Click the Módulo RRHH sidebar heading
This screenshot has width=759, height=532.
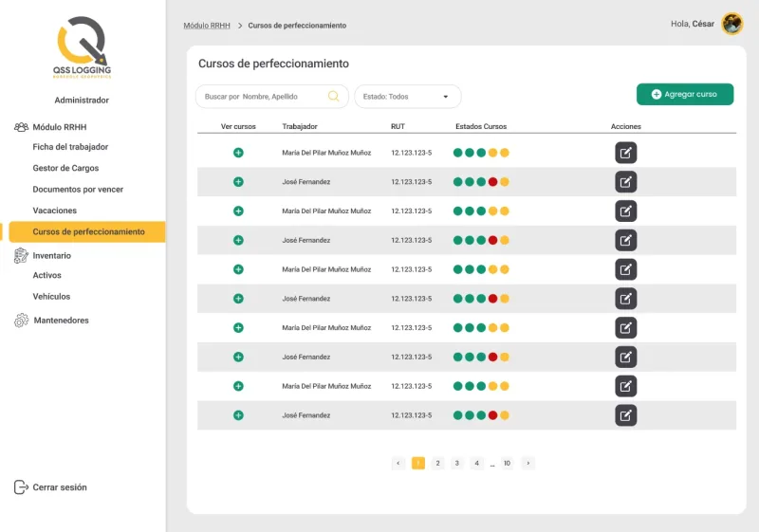coord(60,127)
